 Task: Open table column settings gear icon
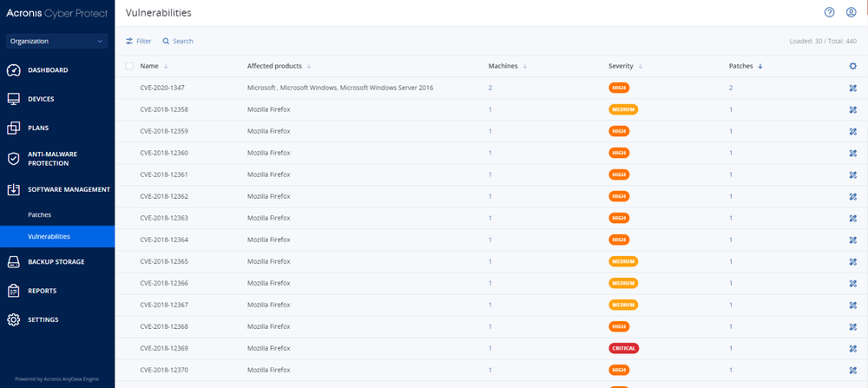(852, 66)
